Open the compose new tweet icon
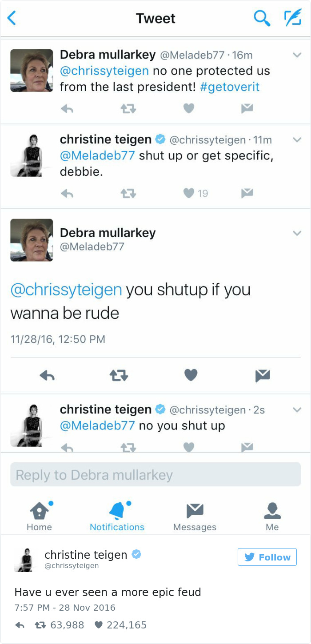 point(293,18)
